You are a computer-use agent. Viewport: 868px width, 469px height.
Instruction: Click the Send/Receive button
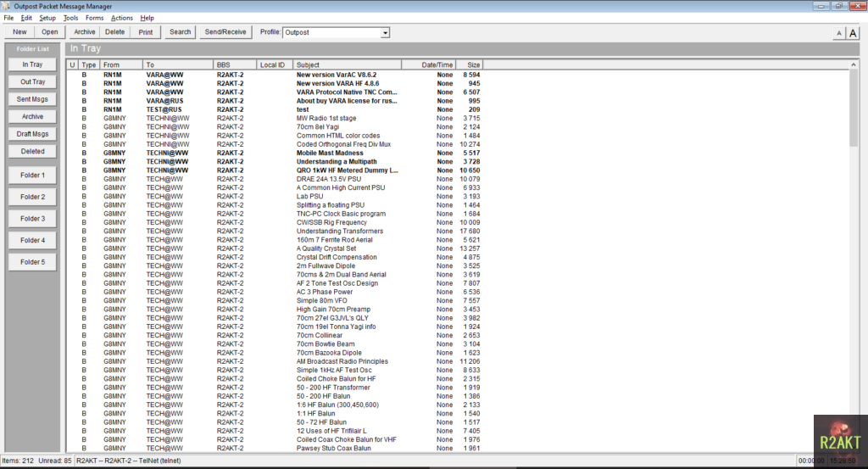point(225,32)
